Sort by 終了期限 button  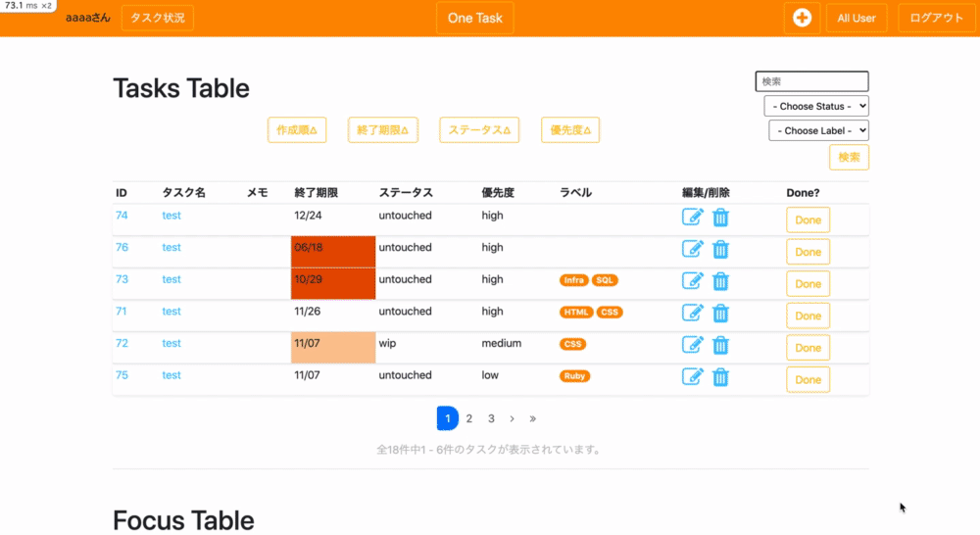[383, 130]
